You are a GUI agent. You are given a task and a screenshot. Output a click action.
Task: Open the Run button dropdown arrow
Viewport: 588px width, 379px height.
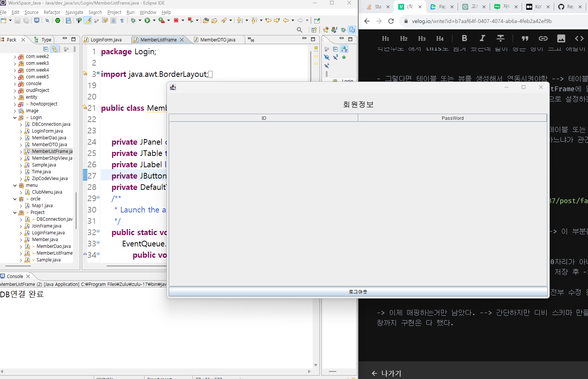pos(154,20)
